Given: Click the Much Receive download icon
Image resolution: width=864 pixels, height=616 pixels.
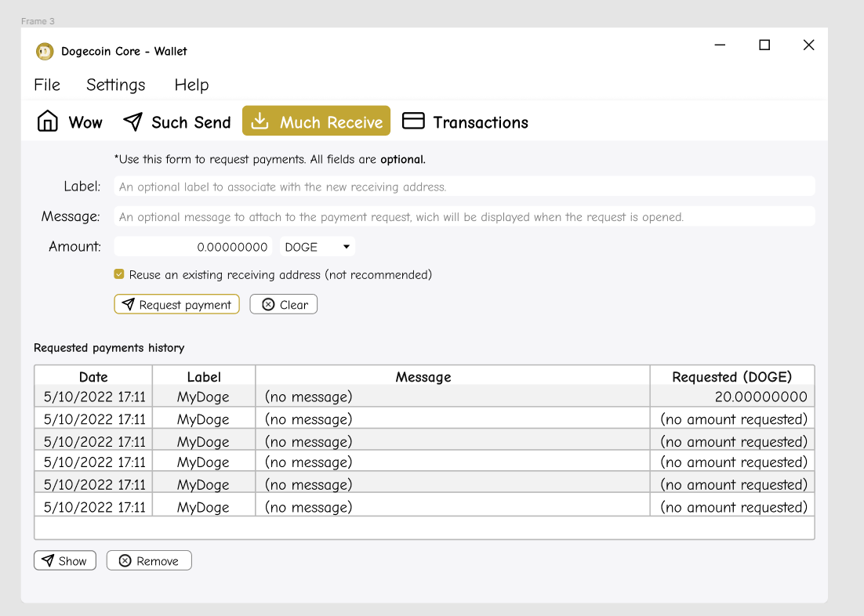Looking at the screenshot, I should (260, 121).
